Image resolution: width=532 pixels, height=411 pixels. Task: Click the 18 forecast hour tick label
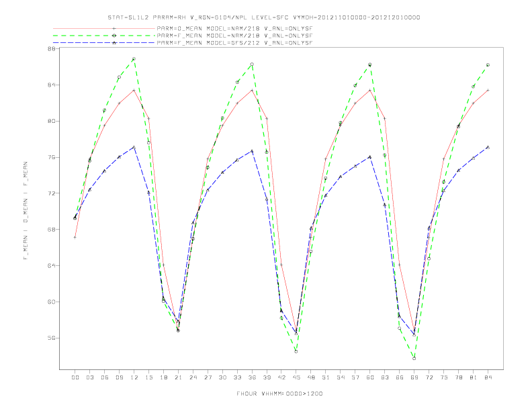tap(163, 377)
